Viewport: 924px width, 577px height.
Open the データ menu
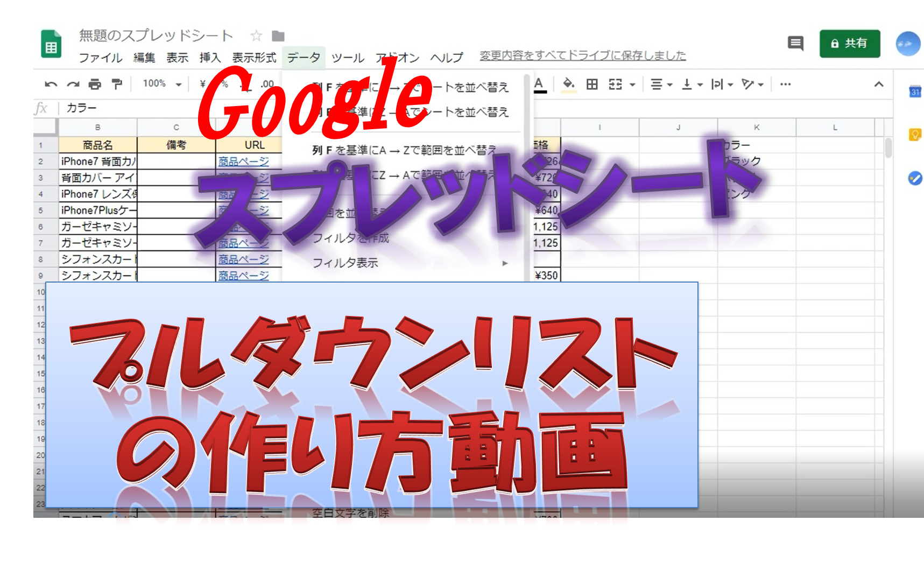pos(304,58)
